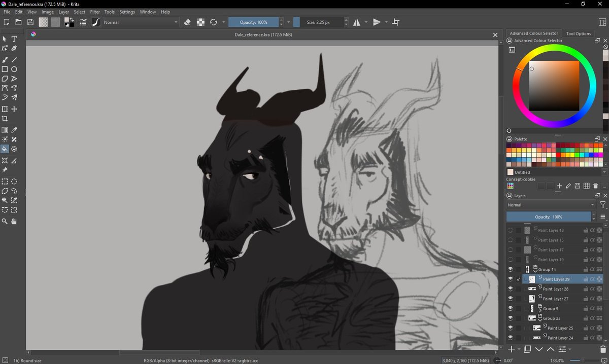This screenshot has height=364, width=609.
Task: Switch to the Tool Options tab
Action: coord(579,33)
